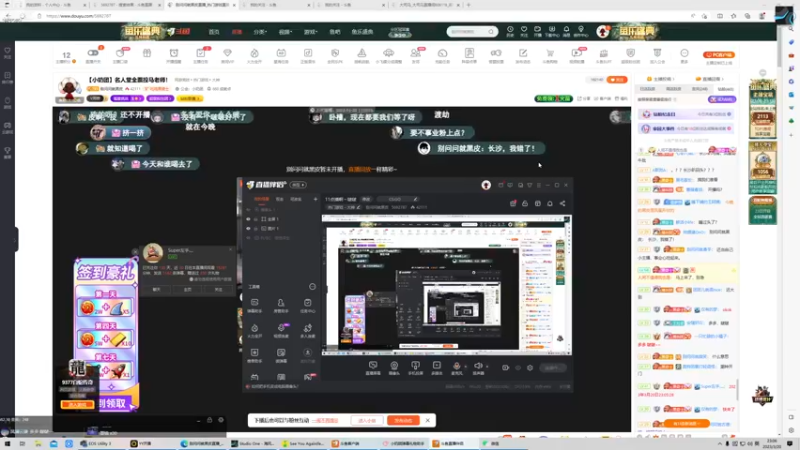This screenshot has height=450, width=800.
Task: Add phone screen-cast source
Action: 415,367
